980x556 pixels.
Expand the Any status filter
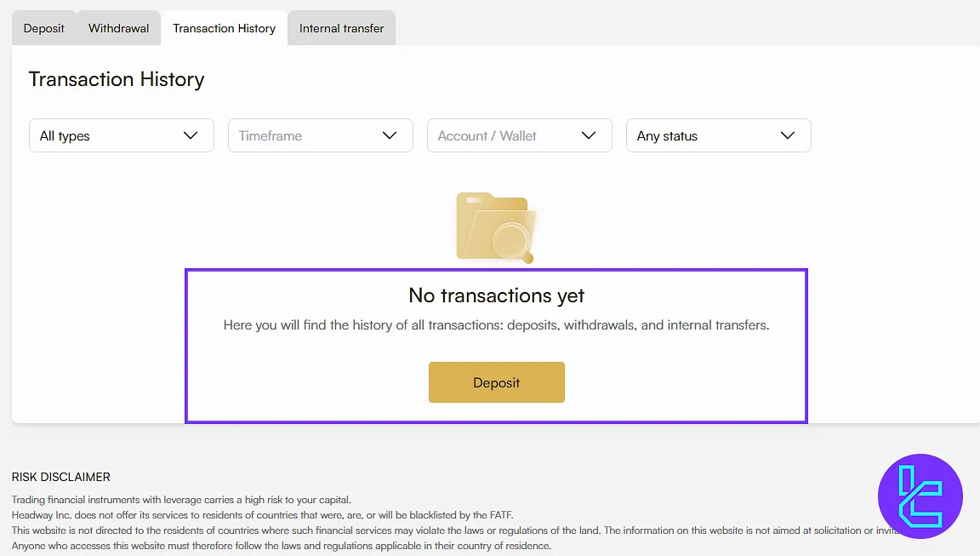pos(718,135)
